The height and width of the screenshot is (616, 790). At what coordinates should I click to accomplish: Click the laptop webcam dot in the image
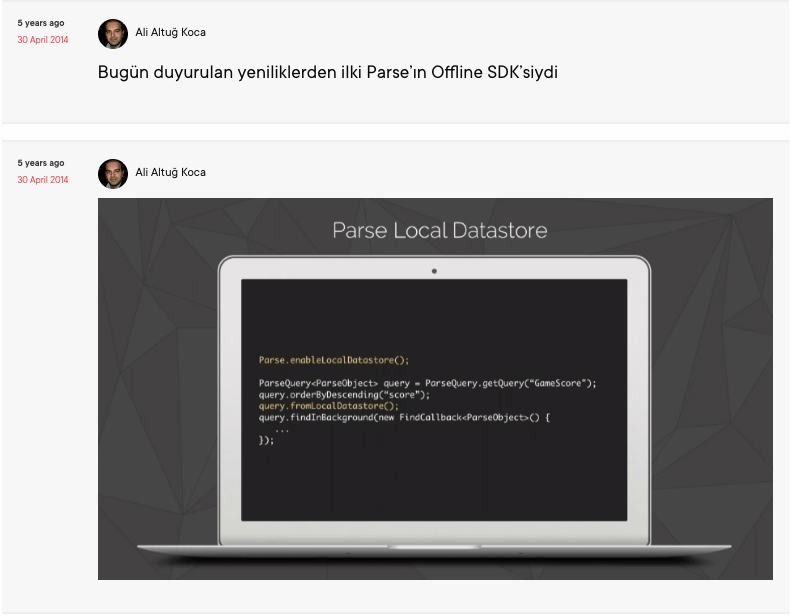coord(434,271)
